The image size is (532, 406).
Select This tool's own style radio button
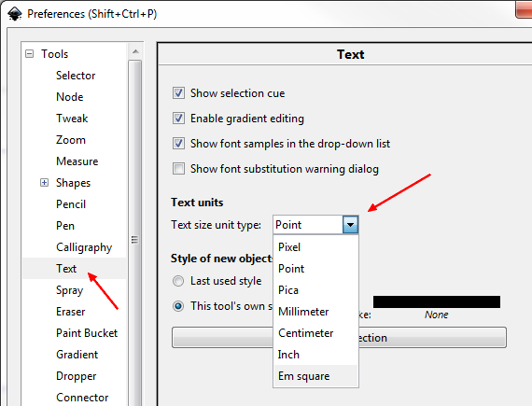178,306
